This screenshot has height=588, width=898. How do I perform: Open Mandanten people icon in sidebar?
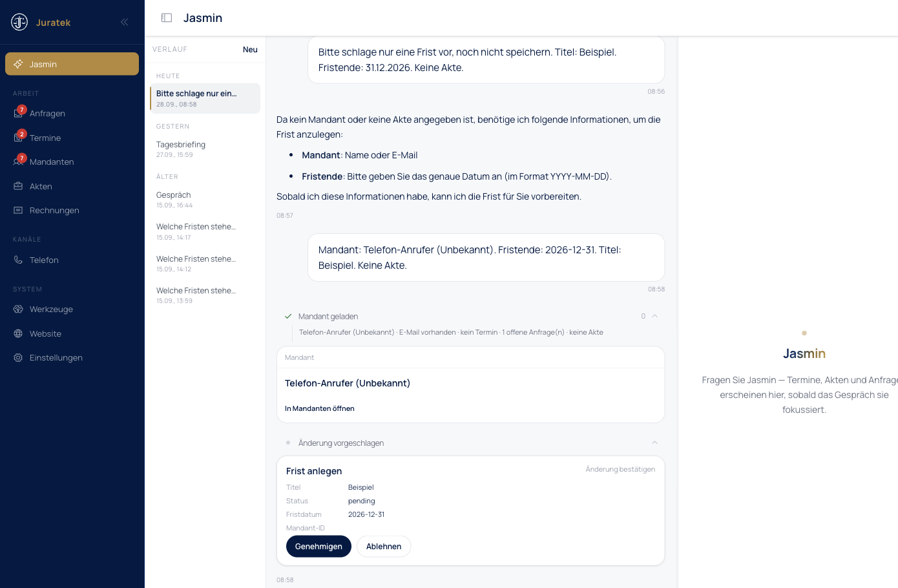tap(18, 162)
